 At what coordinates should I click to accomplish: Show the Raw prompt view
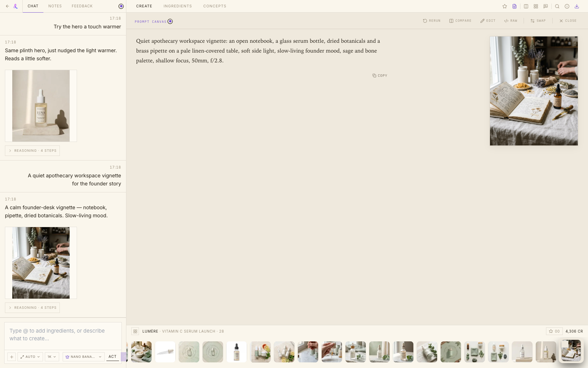click(x=511, y=21)
